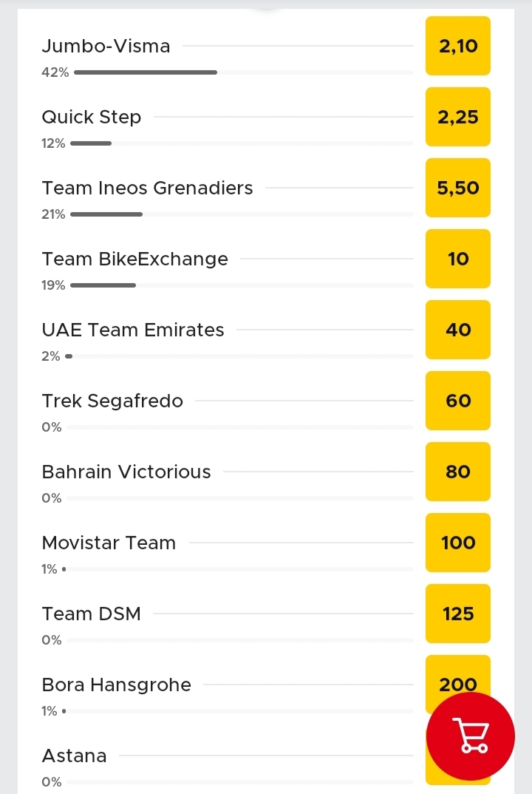Image resolution: width=532 pixels, height=794 pixels.
Task: Select Jumbo-Visma odds 2,10
Action: pyautogui.click(x=458, y=46)
